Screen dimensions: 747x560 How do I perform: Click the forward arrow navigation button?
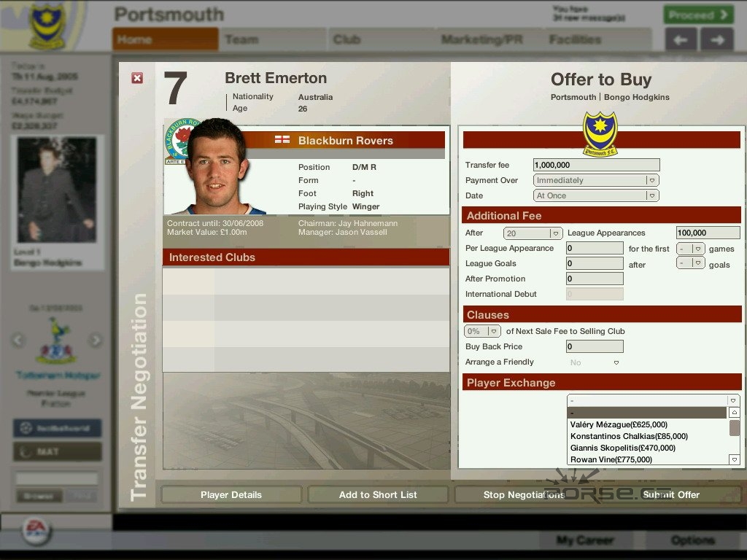(717, 40)
